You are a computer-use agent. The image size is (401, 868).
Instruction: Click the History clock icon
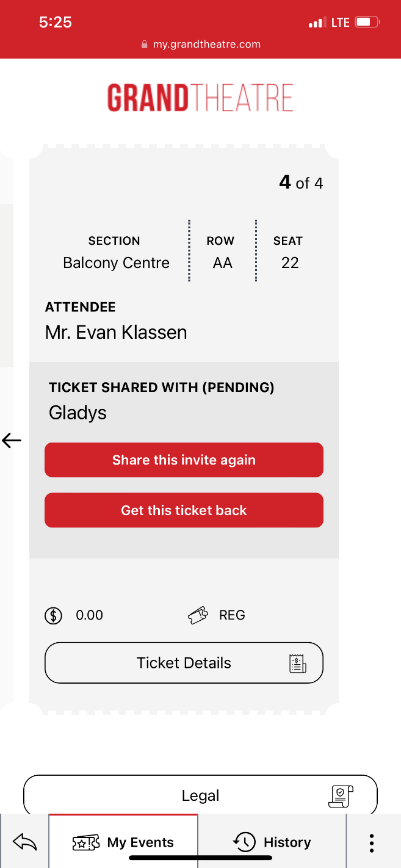point(244,842)
